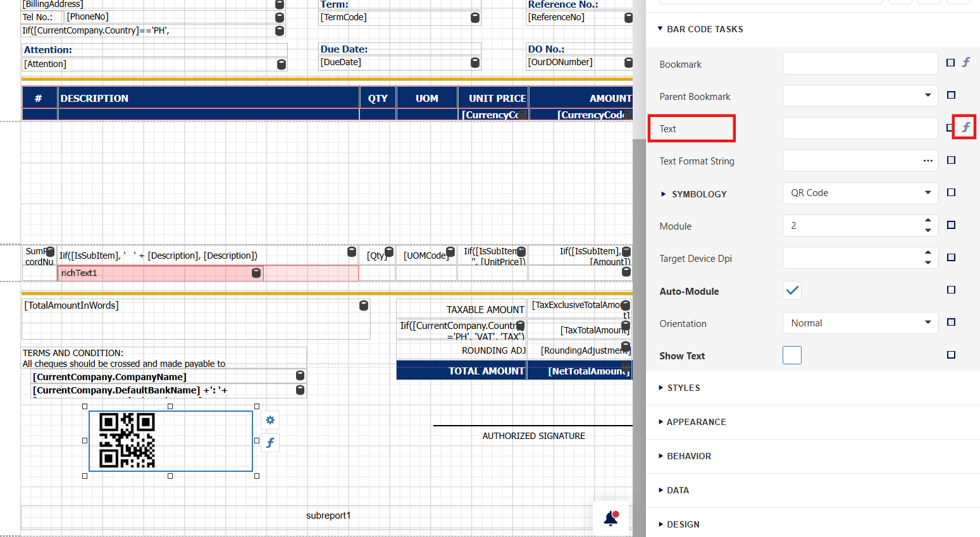Screen dimensions: 980x537
Task: Click the property marker beside Symbology
Action: pos(951,192)
